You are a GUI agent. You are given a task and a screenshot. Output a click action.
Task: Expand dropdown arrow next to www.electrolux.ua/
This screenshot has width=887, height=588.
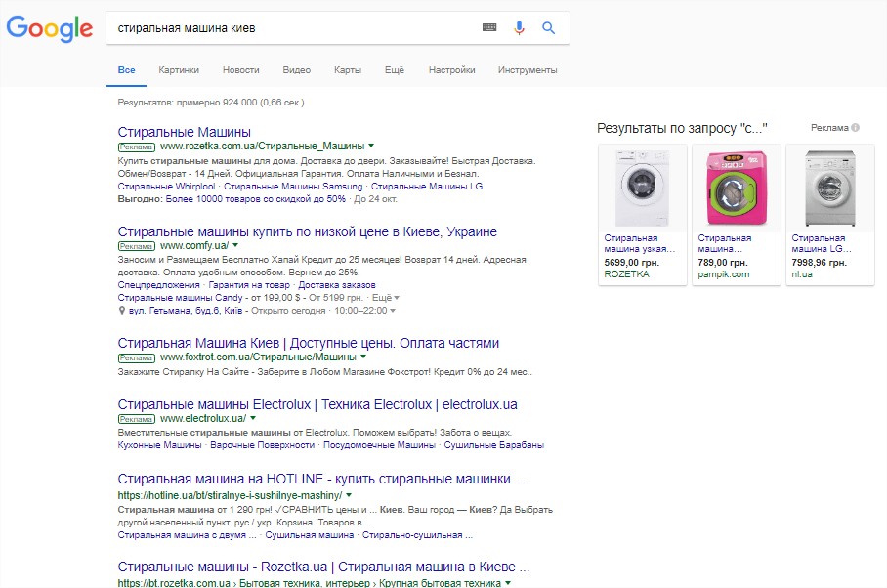(x=253, y=418)
